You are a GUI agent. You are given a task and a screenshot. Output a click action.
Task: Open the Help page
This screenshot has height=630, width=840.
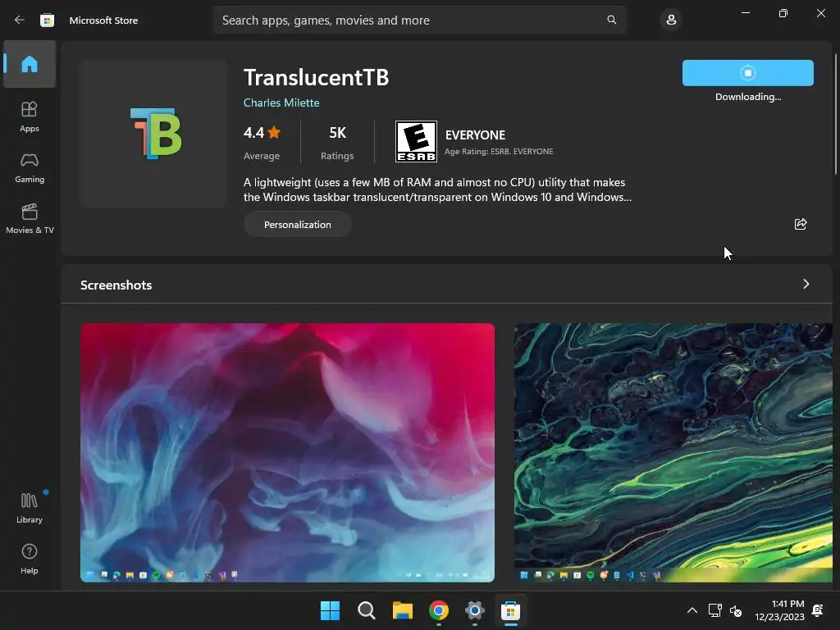pos(30,559)
